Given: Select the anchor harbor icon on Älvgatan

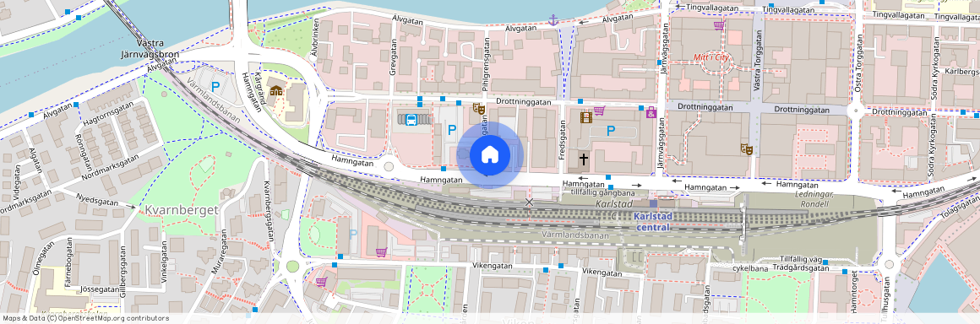Looking at the screenshot, I should 553,20.
